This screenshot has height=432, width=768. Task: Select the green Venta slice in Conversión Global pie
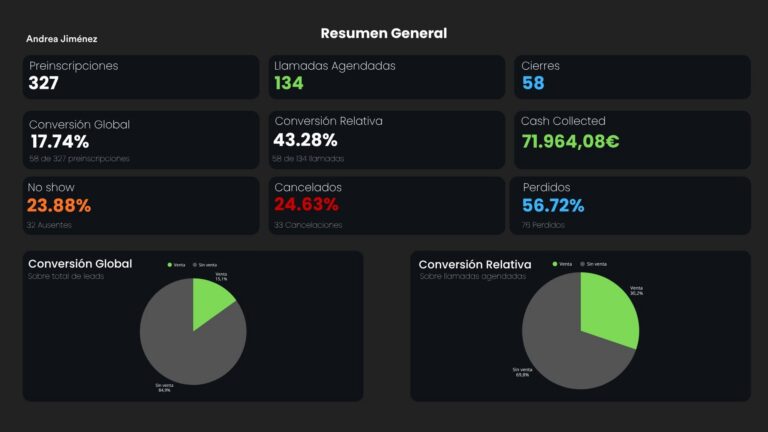[208, 301]
